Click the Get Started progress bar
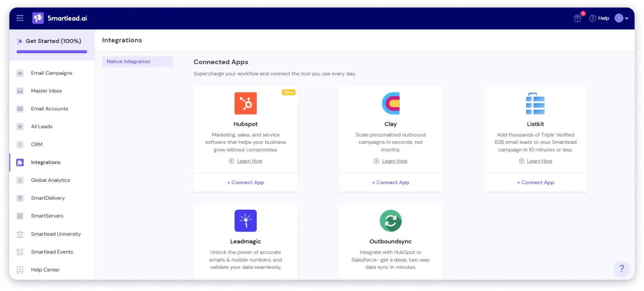 [x=52, y=52]
